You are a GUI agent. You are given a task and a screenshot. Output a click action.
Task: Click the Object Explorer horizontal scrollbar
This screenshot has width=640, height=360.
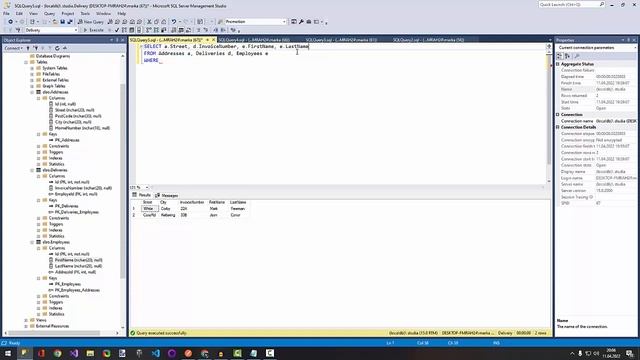coord(53,333)
